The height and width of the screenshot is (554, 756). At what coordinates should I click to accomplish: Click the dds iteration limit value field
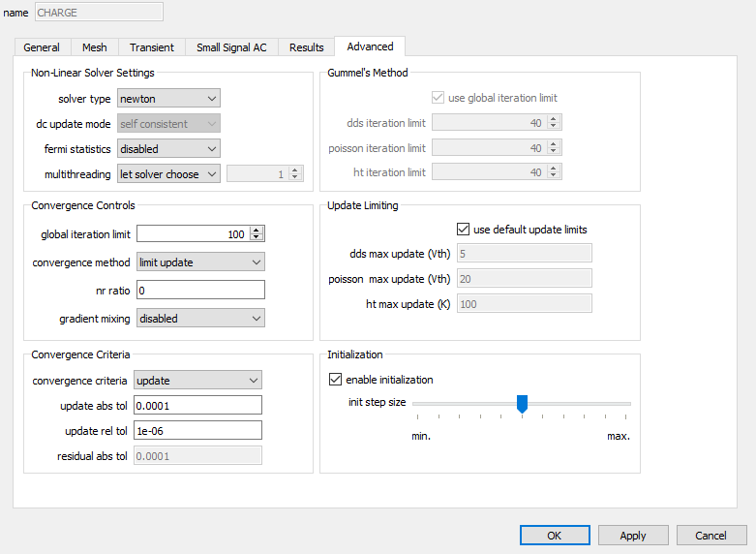(x=490, y=123)
